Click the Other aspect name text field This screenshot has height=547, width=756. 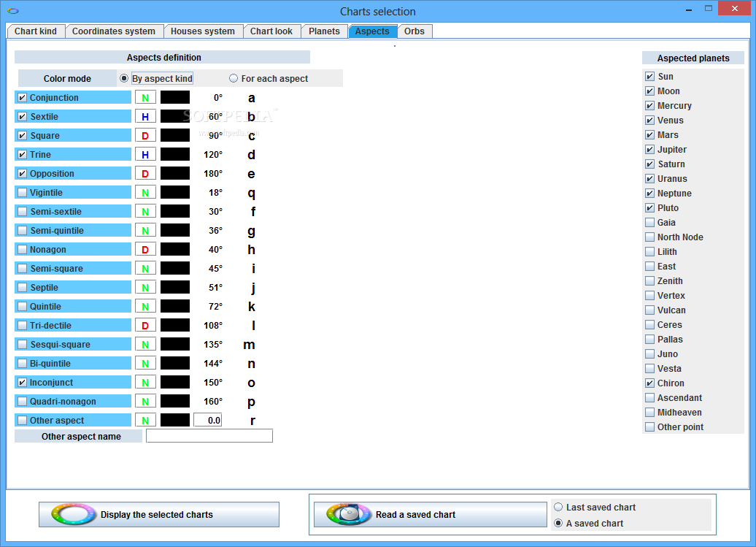click(x=209, y=436)
